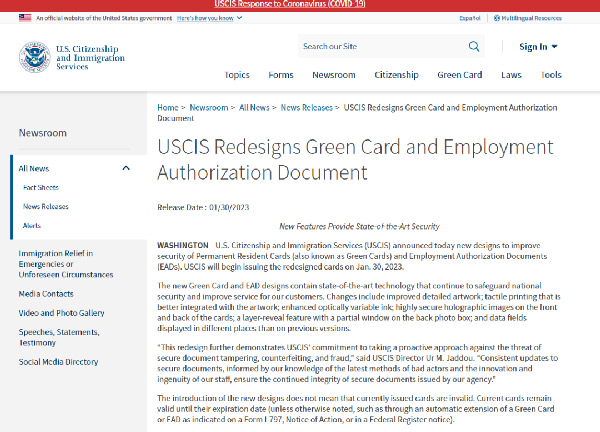This screenshot has width=600, height=432.
Task: Collapse the All News sidebar section
Action: coord(126,168)
